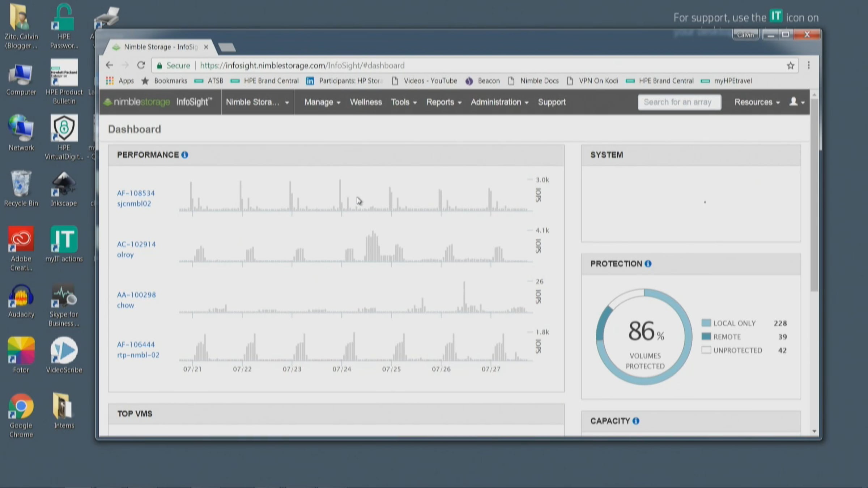Open array AC-102914 olroy

(136, 249)
